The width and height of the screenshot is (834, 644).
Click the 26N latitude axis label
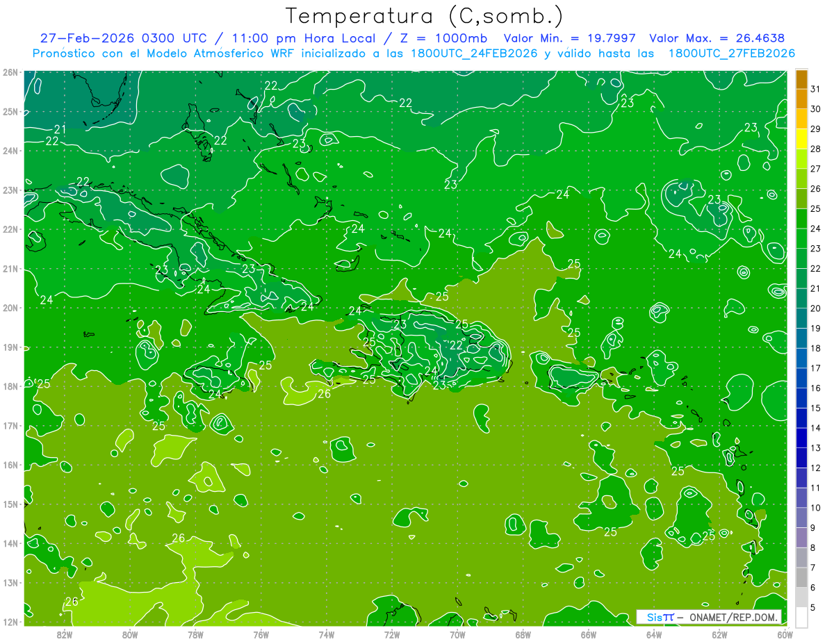click(x=10, y=72)
